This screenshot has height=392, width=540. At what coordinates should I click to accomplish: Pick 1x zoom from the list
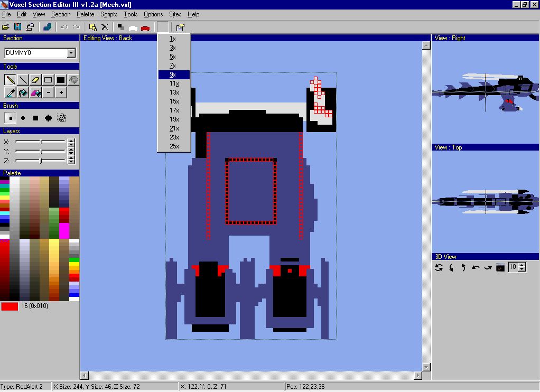(x=173, y=39)
